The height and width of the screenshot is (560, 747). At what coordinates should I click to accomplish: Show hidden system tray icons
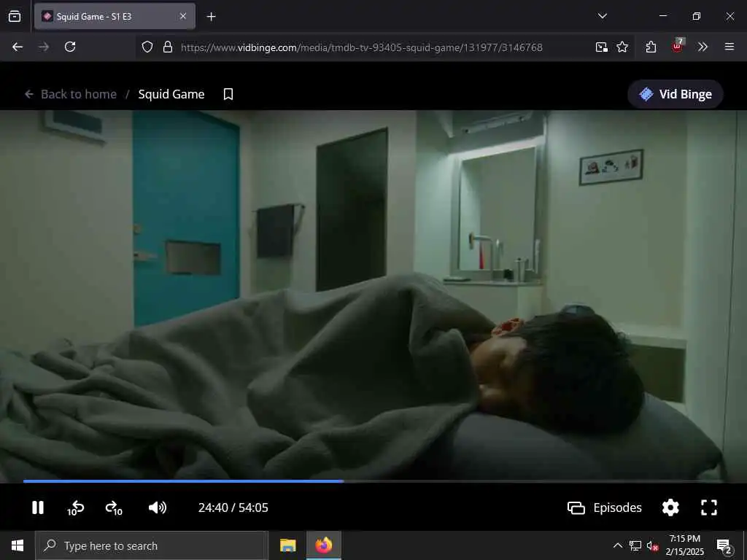pos(617,545)
